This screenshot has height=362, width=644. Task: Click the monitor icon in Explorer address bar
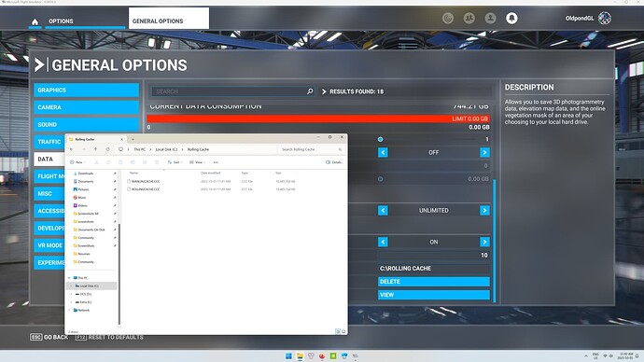point(120,149)
